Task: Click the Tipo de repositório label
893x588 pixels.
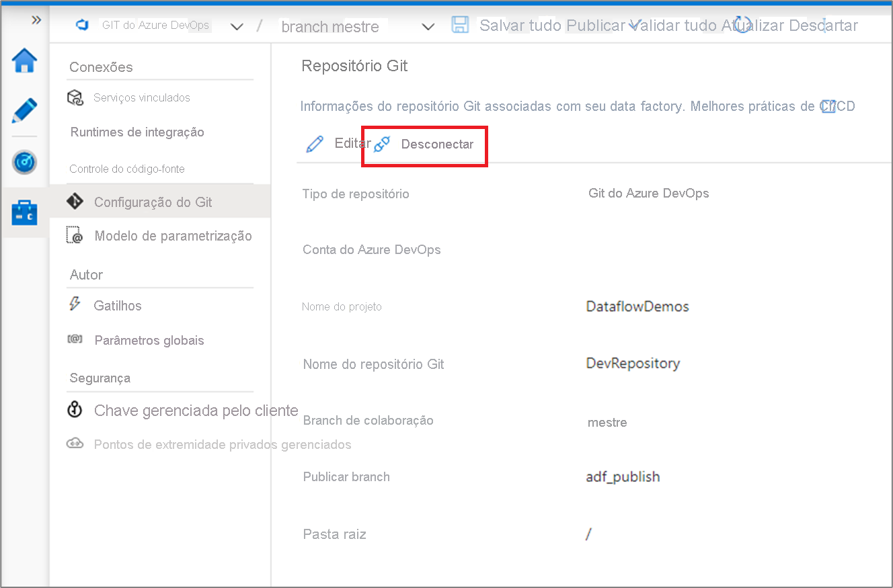Action: click(x=356, y=194)
